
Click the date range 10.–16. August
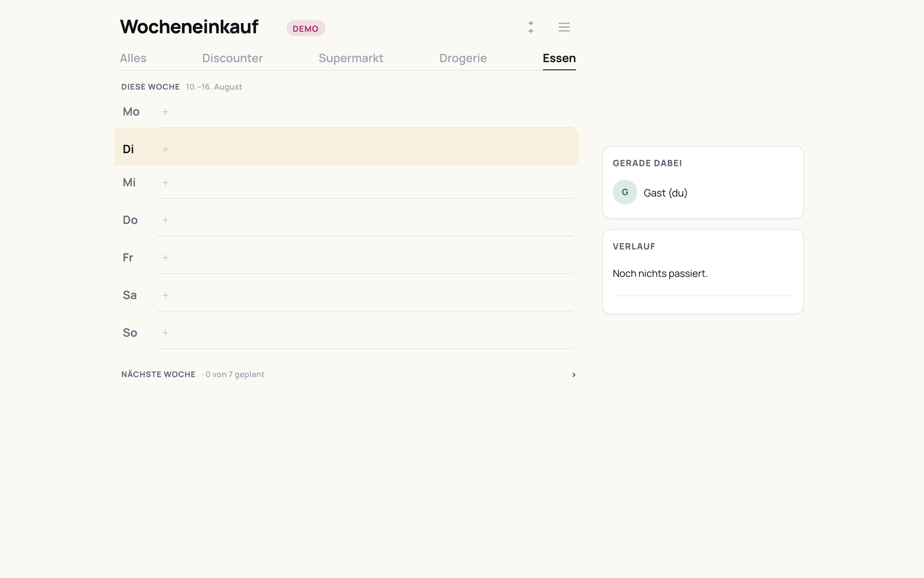click(214, 87)
